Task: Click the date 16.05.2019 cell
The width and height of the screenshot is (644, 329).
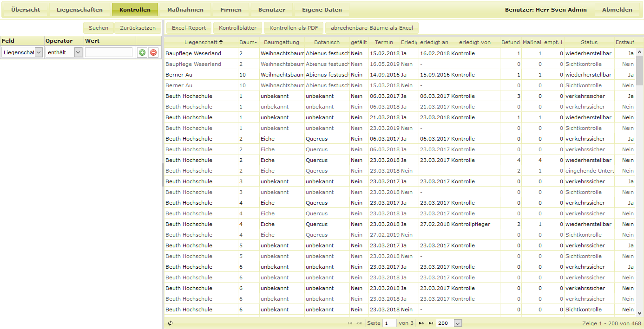Action: [x=384, y=64]
